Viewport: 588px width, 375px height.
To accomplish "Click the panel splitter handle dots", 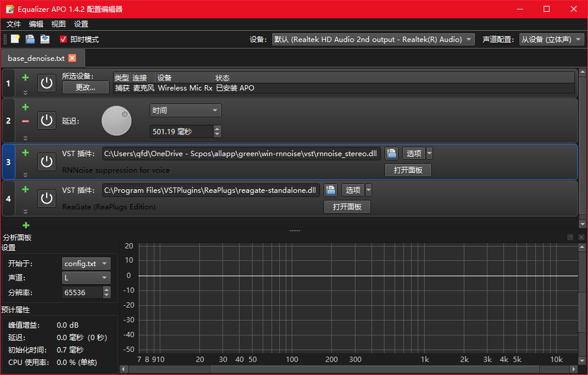I will [x=295, y=231].
